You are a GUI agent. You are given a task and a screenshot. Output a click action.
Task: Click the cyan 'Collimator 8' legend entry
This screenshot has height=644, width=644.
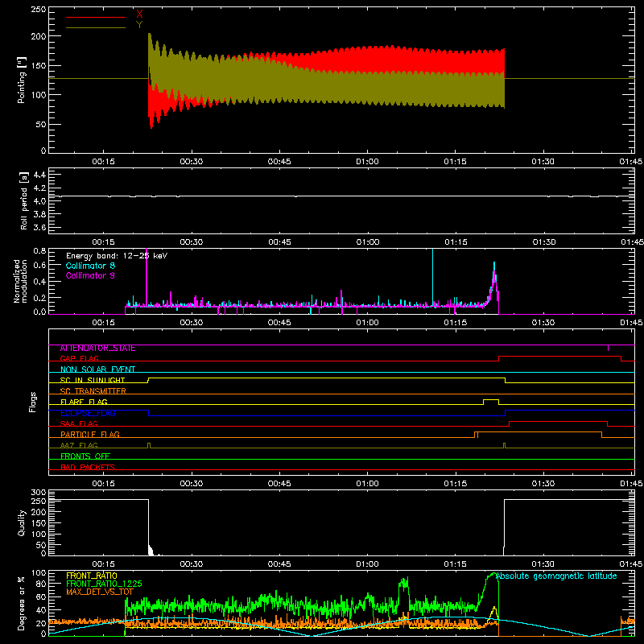(x=90, y=266)
